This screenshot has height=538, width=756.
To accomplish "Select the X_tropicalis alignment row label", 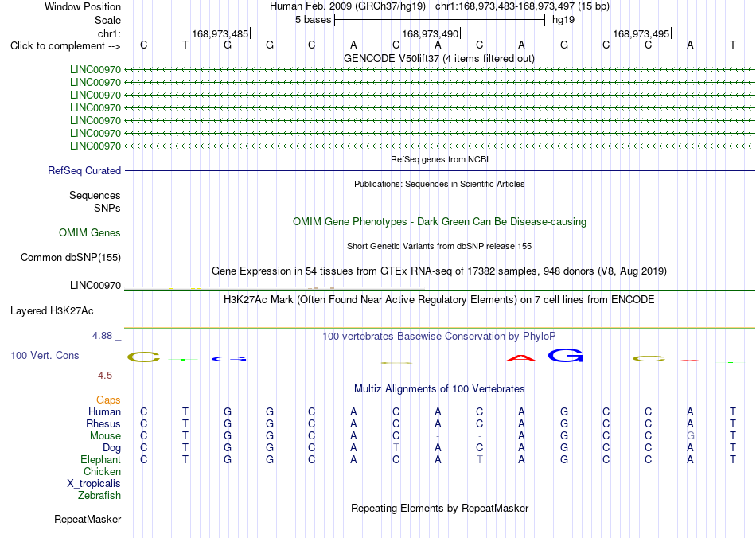I will (x=94, y=484).
